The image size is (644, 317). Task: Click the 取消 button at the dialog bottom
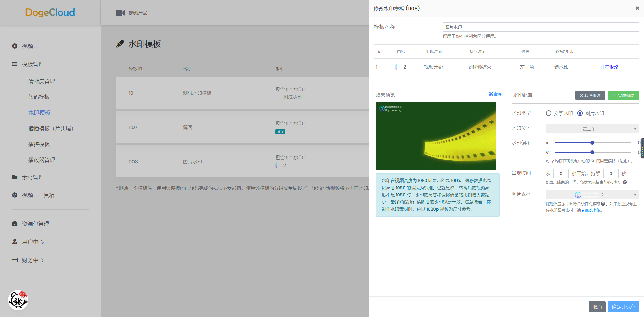click(597, 307)
